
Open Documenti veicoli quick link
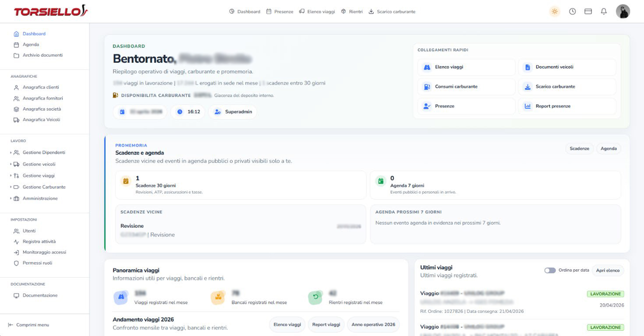point(567,67)
